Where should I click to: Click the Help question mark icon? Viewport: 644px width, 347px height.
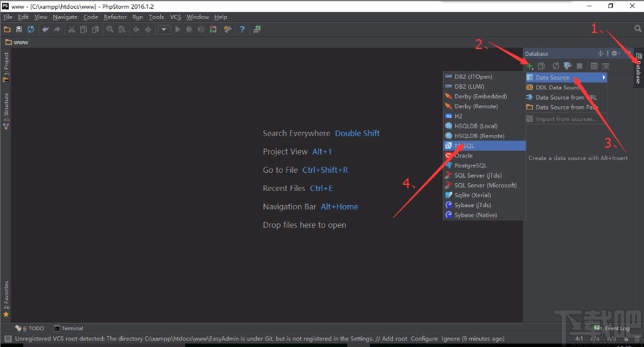point(242,30)
